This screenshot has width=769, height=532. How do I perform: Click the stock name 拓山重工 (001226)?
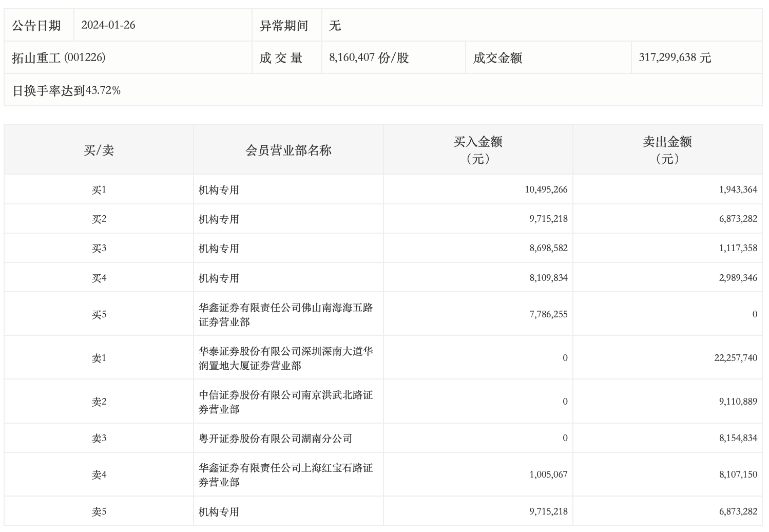59,58
